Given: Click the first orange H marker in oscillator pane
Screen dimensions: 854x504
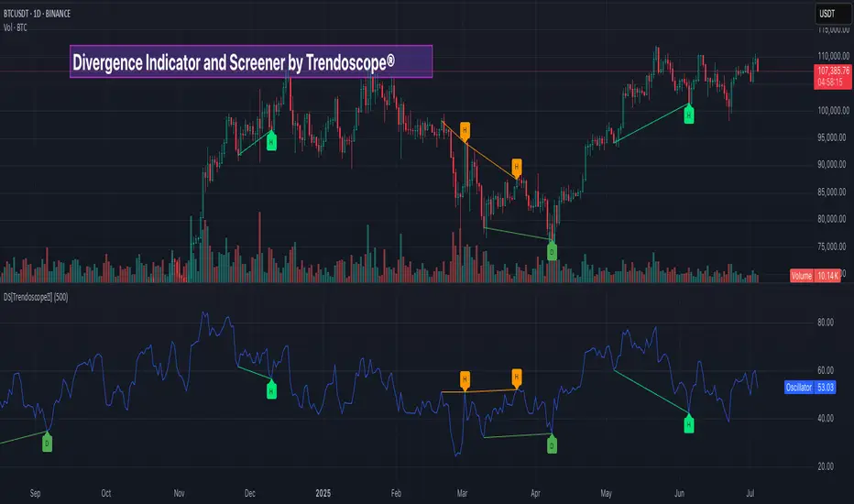Looking at the screenshot, I should [465, 380].
